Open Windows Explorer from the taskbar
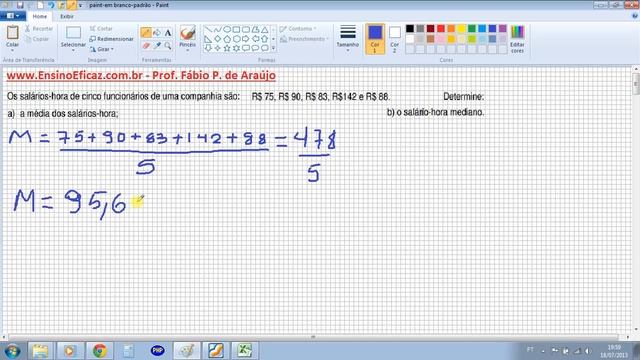 40,351
